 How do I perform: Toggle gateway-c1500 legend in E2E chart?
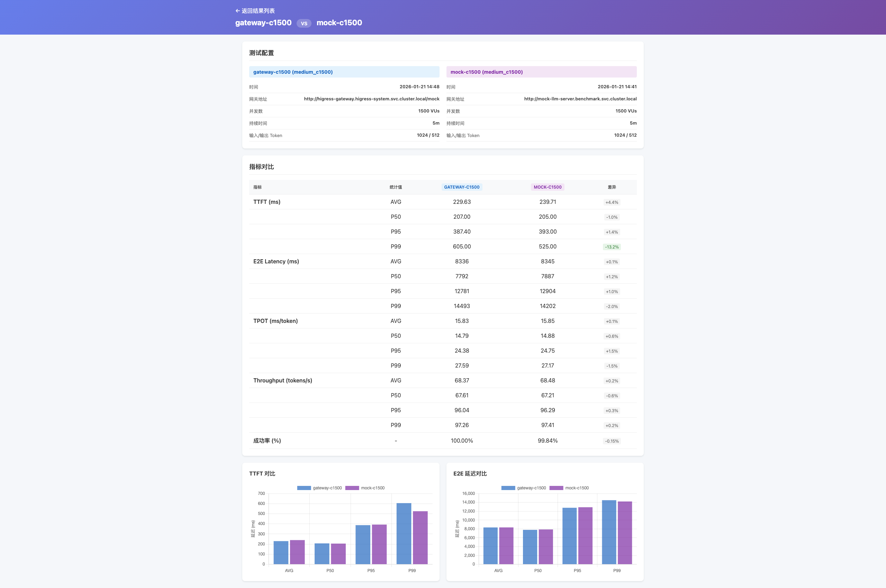coord(523,488)
